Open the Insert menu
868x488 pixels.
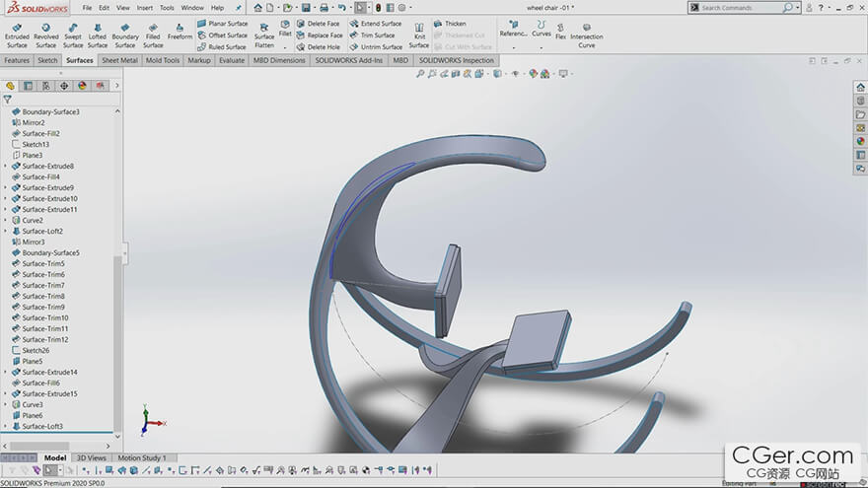click(x=144, y=8)
